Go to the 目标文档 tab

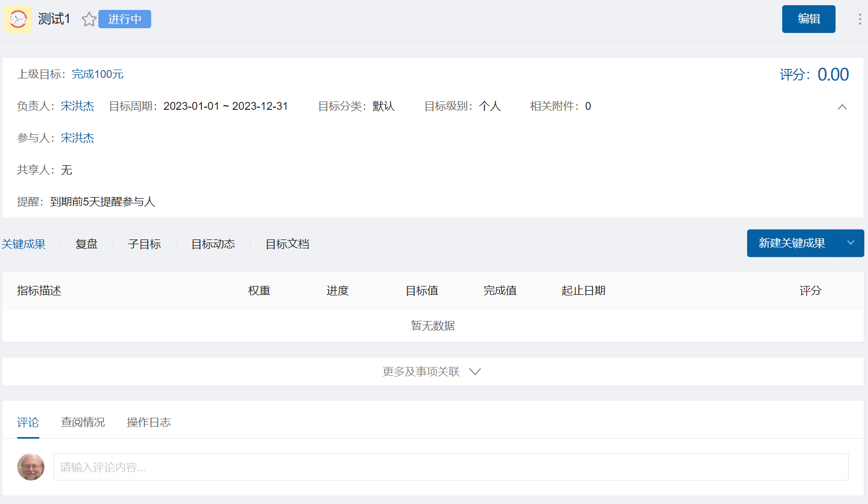click(287, 244)
